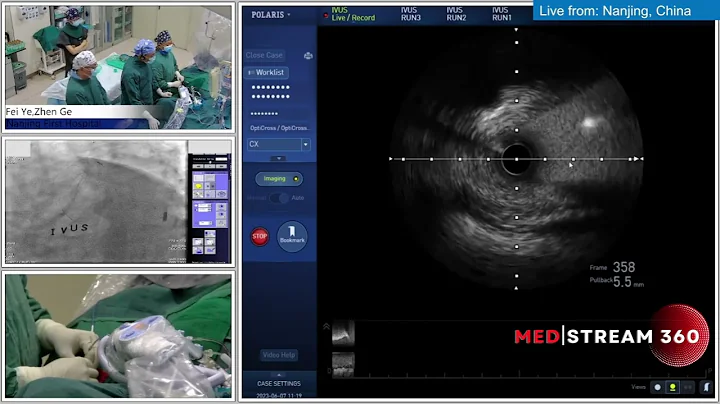This screenshot has height=404, width=720.
Task: Click the catheter hands close-up feed
Action: click(118, 336)
